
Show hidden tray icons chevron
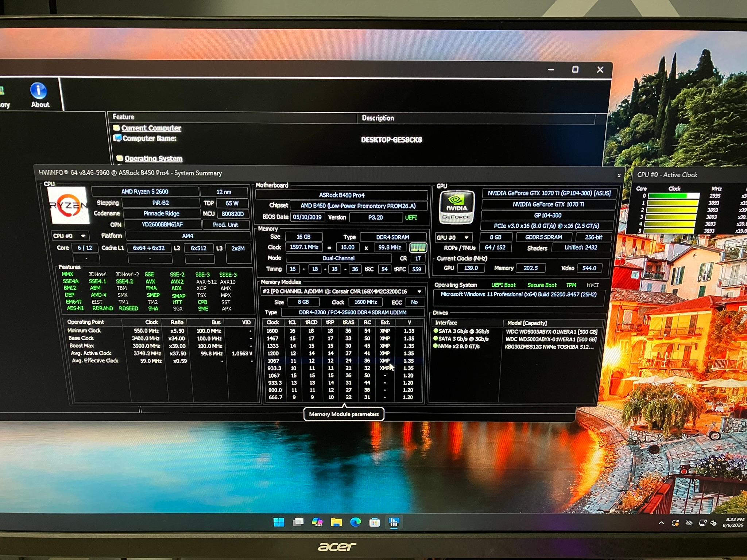(661, 523)
